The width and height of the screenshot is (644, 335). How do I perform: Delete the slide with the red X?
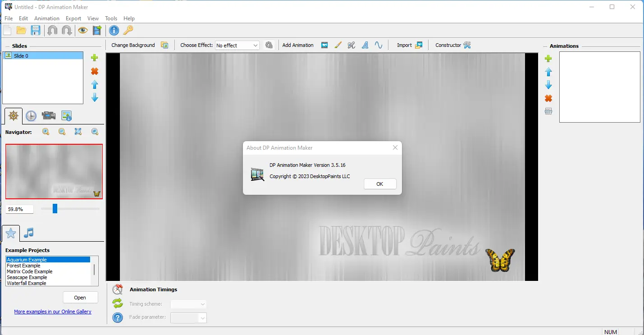tap(94, 71)
